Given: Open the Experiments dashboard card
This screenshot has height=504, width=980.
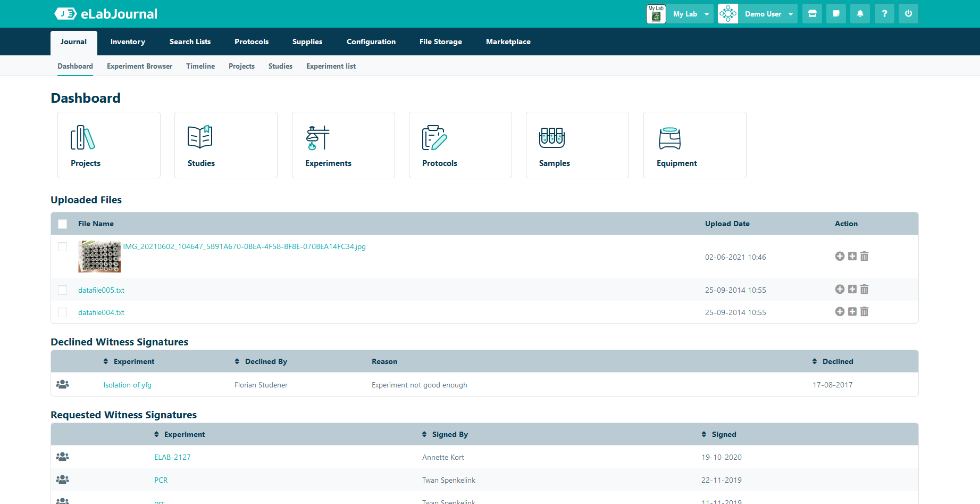Looking at the screenshot, I should click(x=344, y=145).
